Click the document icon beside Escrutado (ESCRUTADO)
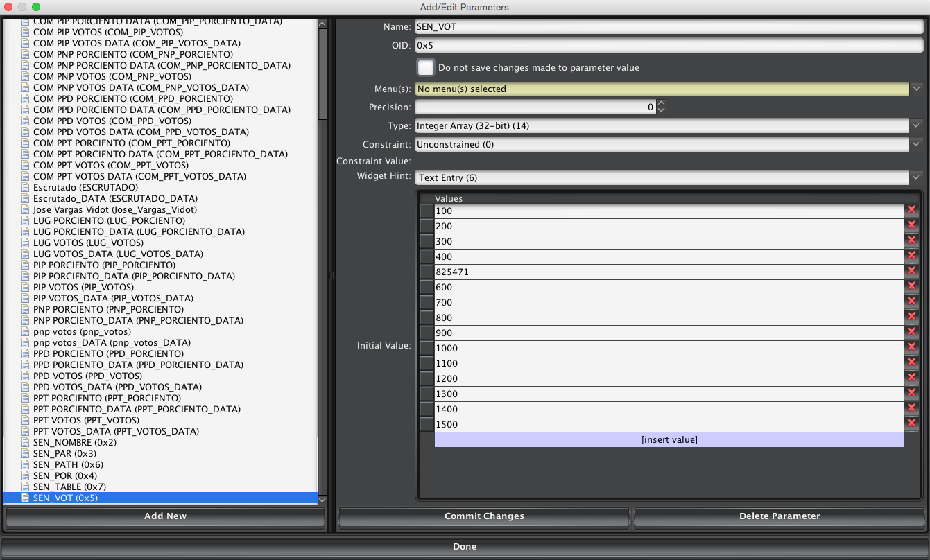Screen dimensions: 930x560 pyautogui.click(x=26, y=187)
